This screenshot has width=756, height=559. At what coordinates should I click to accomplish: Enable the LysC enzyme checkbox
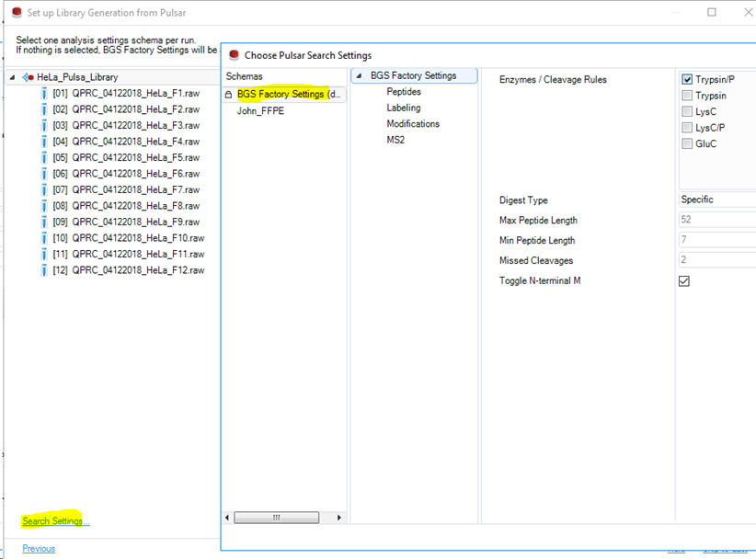point(687,111)
